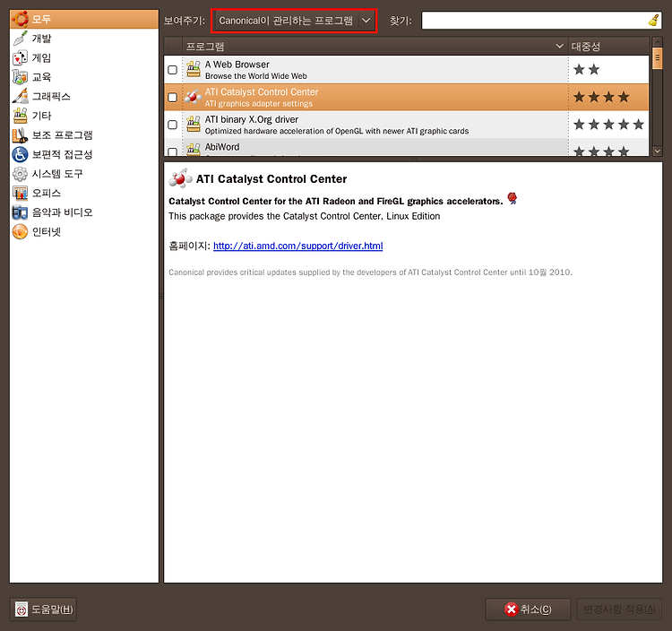Click red X icon on 취소 button

(x=511, y=609)
